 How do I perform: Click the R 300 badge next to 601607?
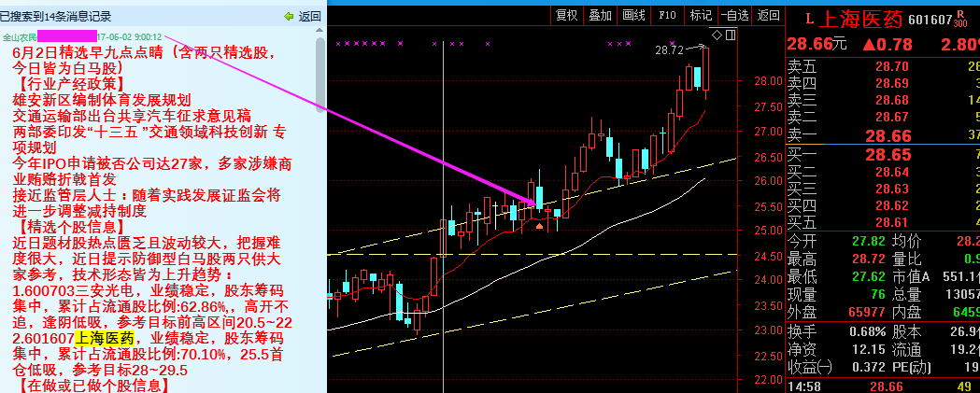tap(960, 20)
